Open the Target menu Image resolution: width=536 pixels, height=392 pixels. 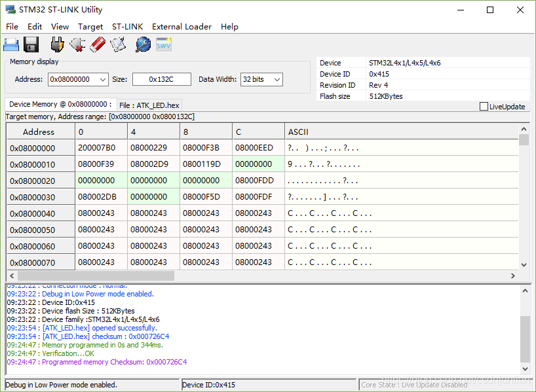click(90, 27)
